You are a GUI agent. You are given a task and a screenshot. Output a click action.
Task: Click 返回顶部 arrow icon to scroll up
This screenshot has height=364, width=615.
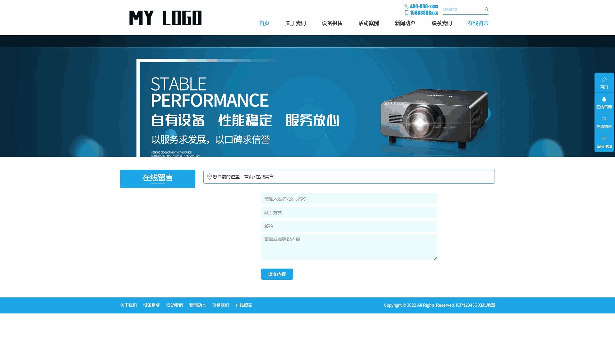click(x=604, y=139)
